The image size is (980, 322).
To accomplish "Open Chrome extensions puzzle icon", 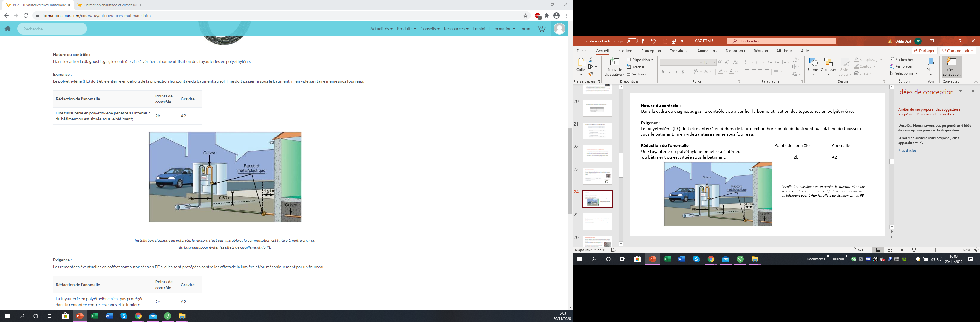I will [x=547, y=16].
